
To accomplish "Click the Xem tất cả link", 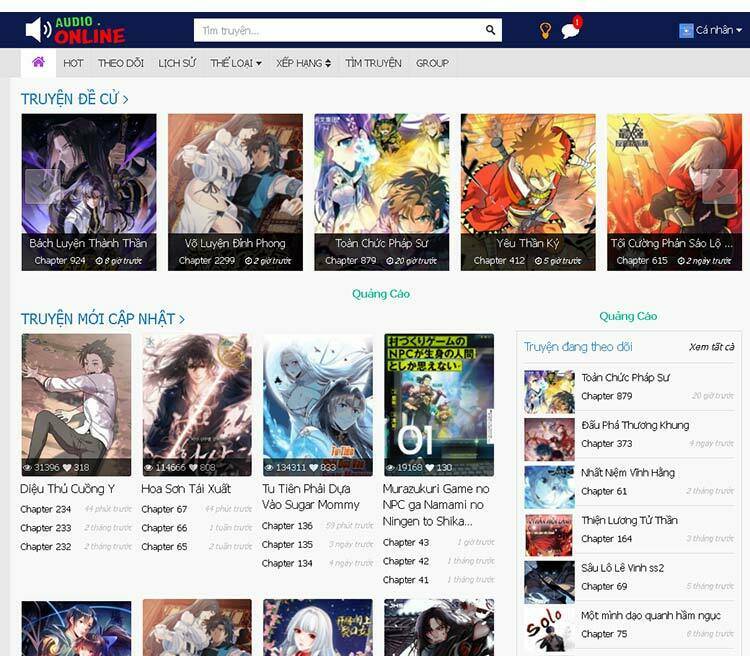I will (711, 347).
